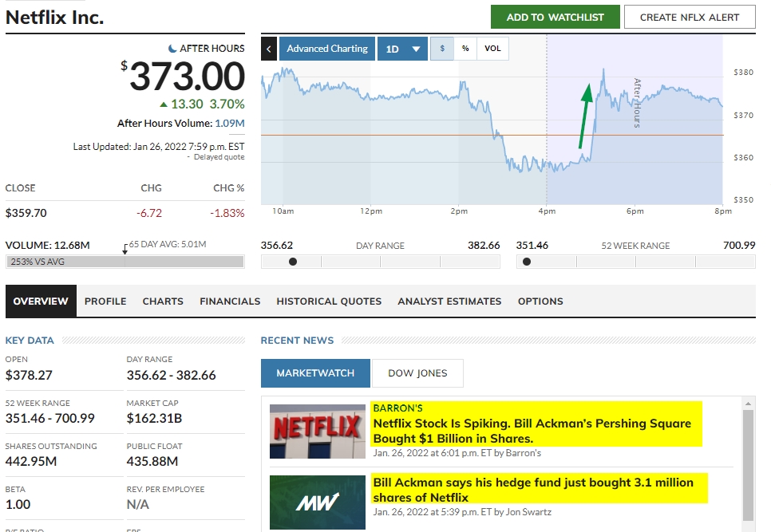Switch chart to dollar price view

pos(442,49)
